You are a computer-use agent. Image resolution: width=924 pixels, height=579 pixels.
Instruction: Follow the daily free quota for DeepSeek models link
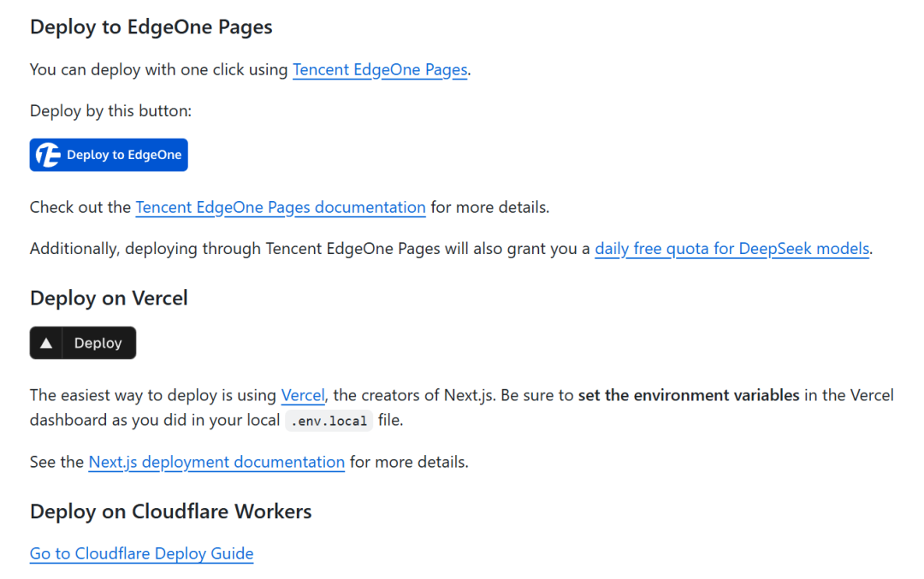point(731,249)
